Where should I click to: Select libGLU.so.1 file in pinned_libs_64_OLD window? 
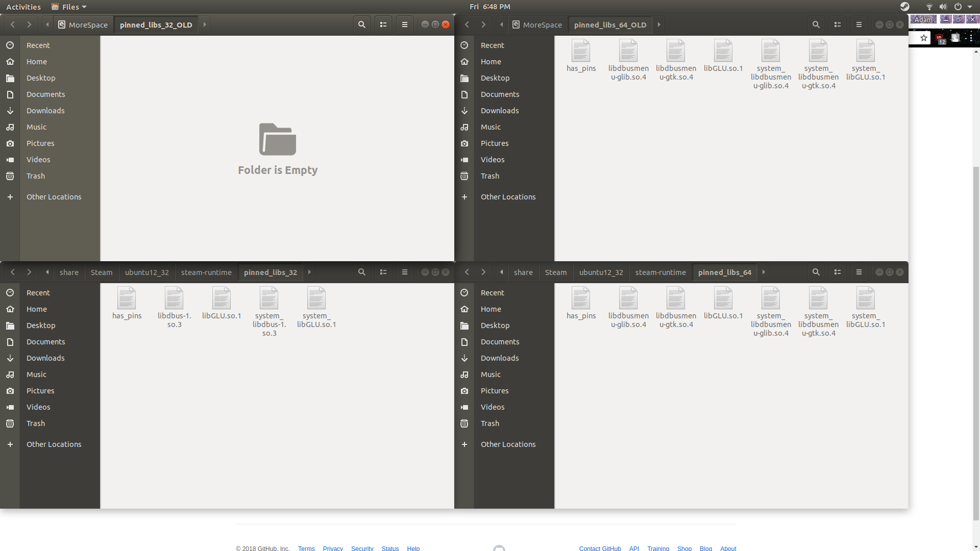723,56
